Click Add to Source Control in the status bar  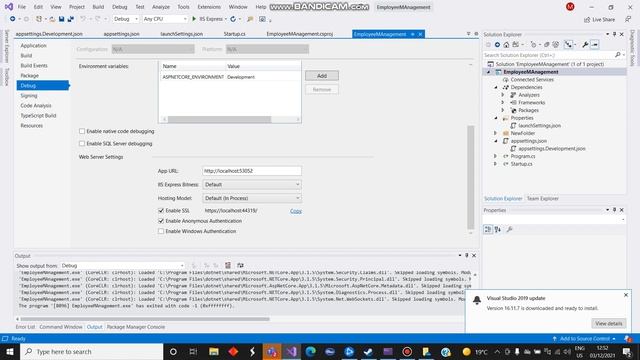585,339
